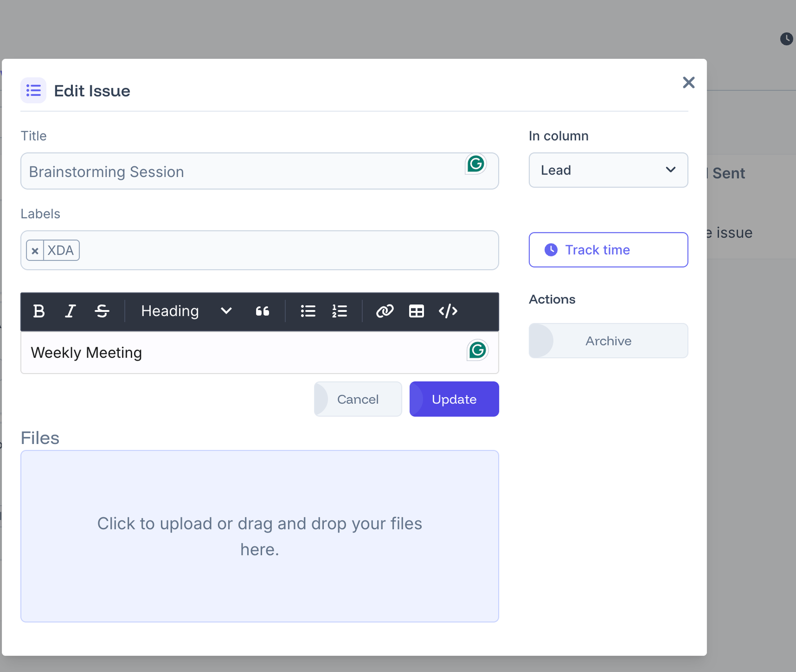This screenshot has width=796, height=672.
Task: Apply bold formatting in the description editor
Action: 39,311
